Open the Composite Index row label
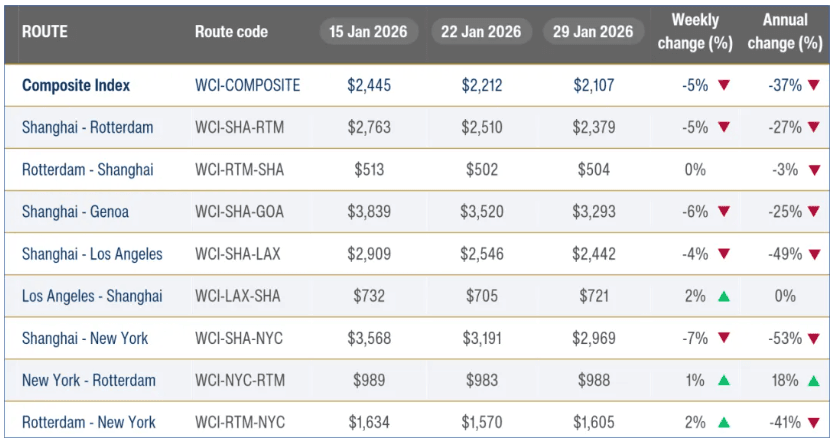The width and height of the screenshot is (837, 442). click(x=79, y=86)
